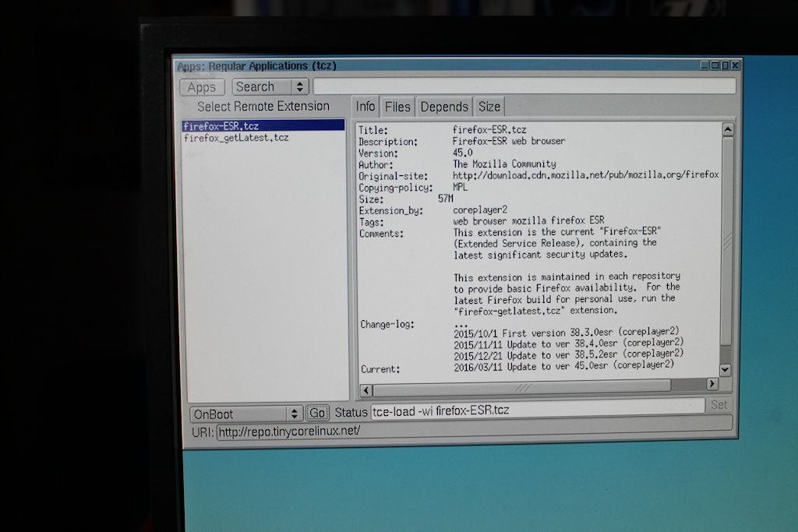Screen dimensions: 798x532
Task: Close the Apps window
Action: pyautogui.click(x=735, y=65)
